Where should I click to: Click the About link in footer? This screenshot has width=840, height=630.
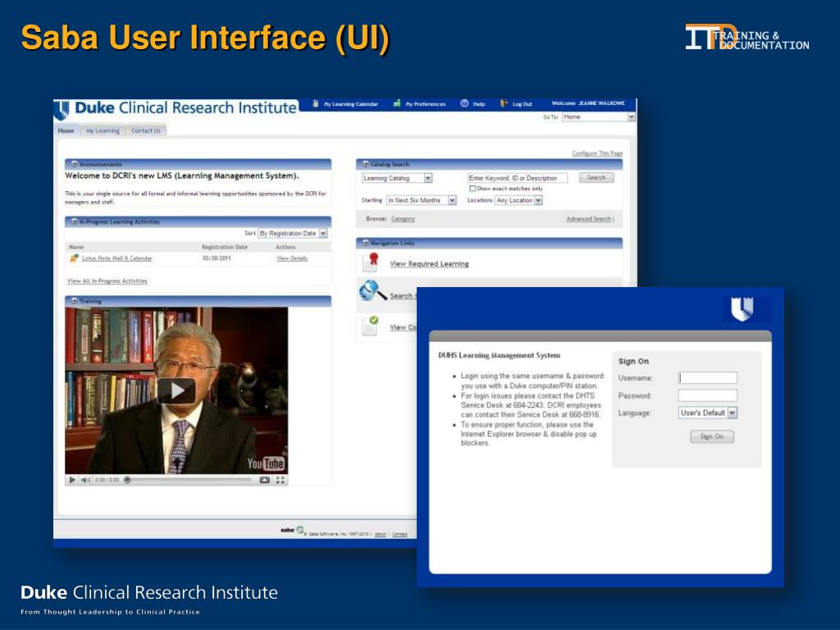(381, 534)
